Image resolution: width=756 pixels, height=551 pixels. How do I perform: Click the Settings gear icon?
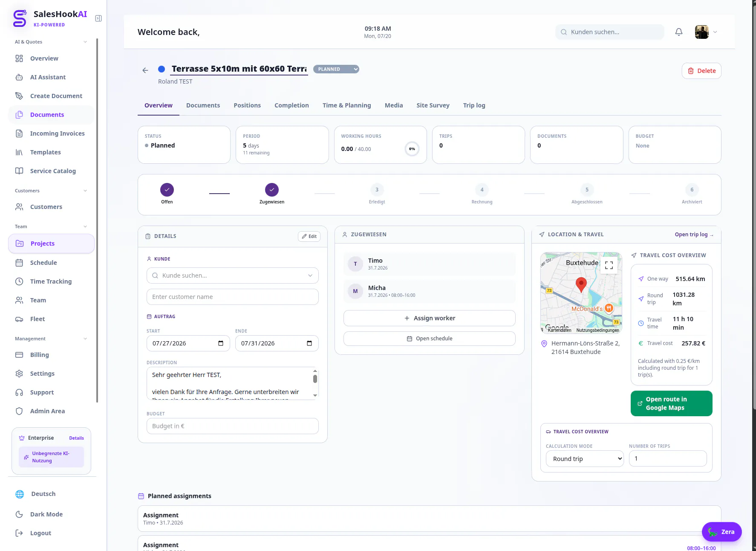19,374
